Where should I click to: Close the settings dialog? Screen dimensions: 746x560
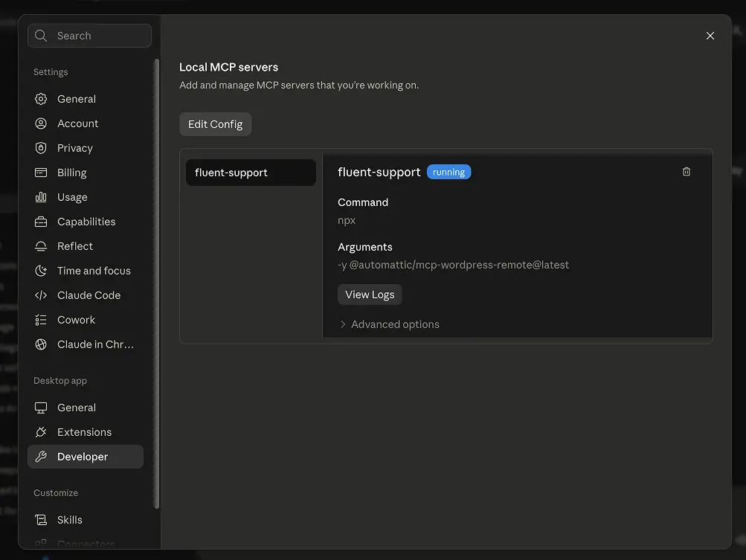click(x=710, y=36)
